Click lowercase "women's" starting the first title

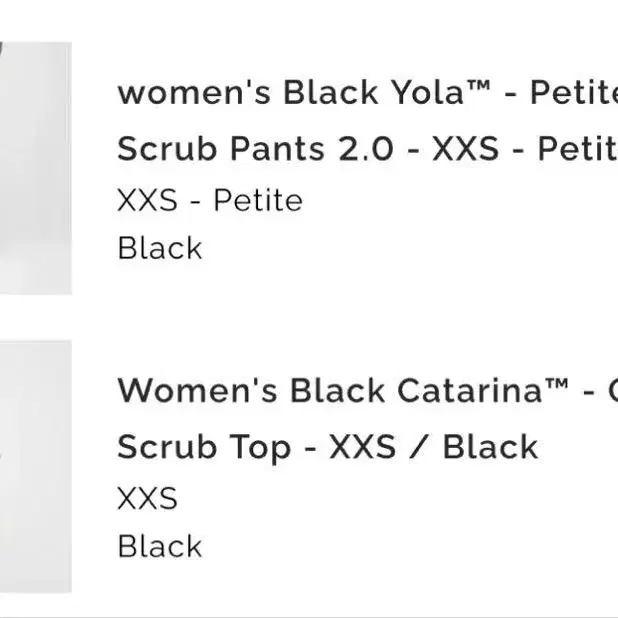[x=194, y=93]
